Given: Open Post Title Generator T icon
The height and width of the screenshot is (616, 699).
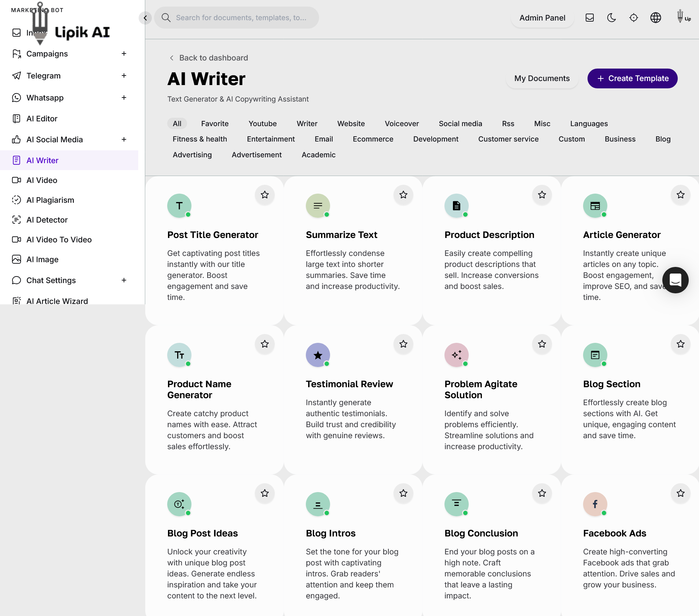Looking at the screenshot, I should click(x=179, y=206).
